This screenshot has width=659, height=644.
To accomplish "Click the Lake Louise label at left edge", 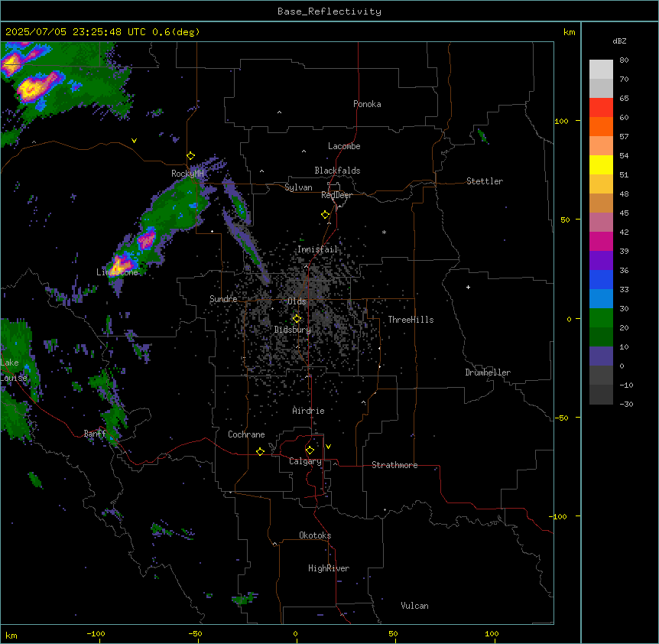I will pyautogui.click(x=12, y=370).
